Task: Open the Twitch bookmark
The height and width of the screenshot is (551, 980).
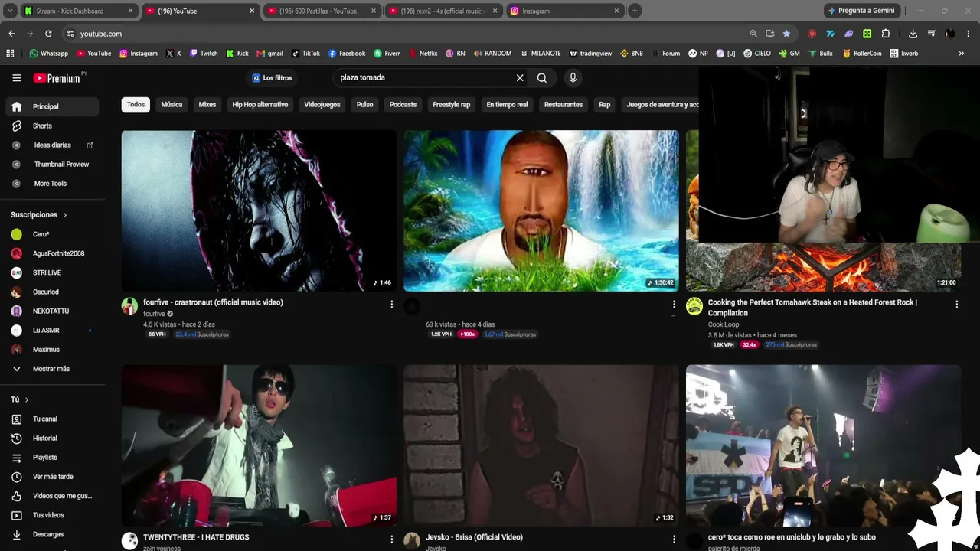Action: (x=204, y=54)
